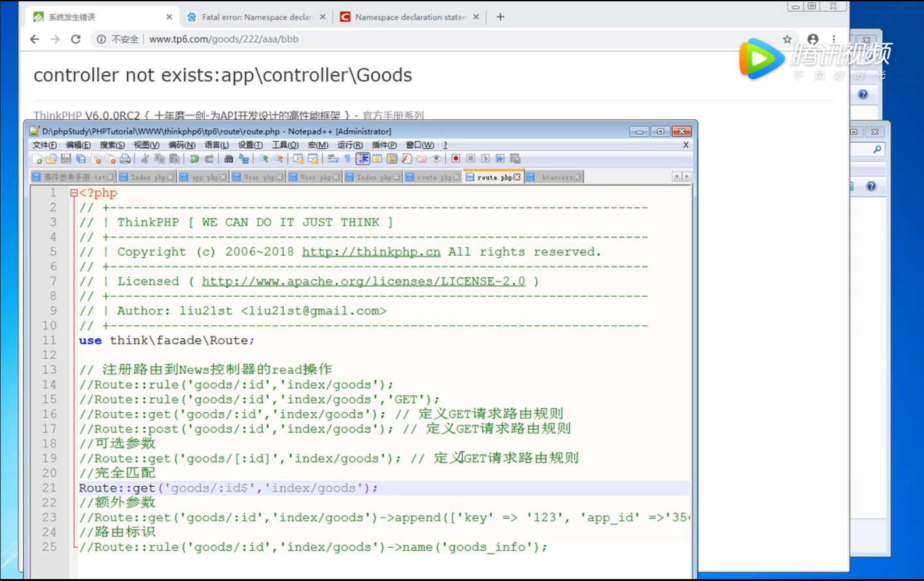The height and width of the screenshot is (581, 924).
Task: Open the 语言(L) menu
Action: pos(216,145)
